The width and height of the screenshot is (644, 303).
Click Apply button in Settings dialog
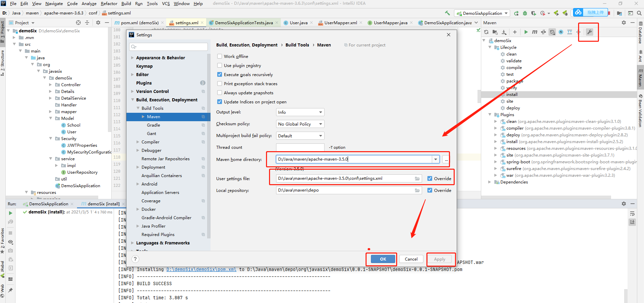coord(440,259)
